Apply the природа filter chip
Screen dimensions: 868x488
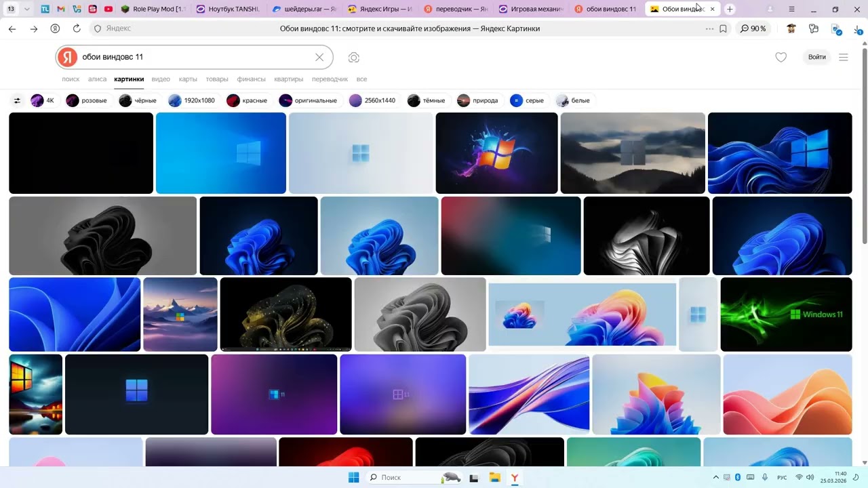[x=478, y=100]
